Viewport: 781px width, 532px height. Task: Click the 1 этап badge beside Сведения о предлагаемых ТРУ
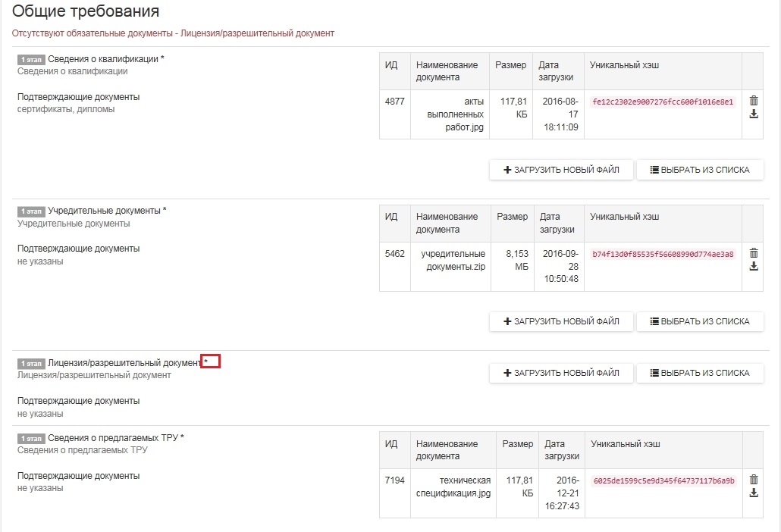(31, 439)
